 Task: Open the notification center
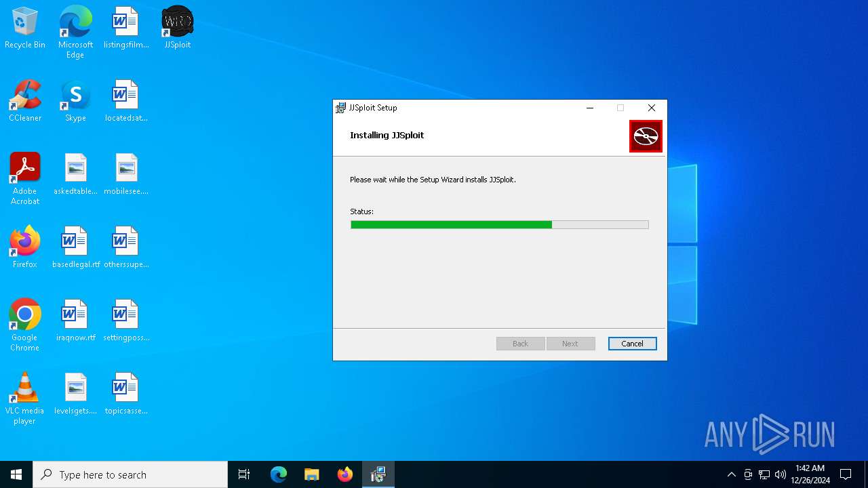click(846, 474)
